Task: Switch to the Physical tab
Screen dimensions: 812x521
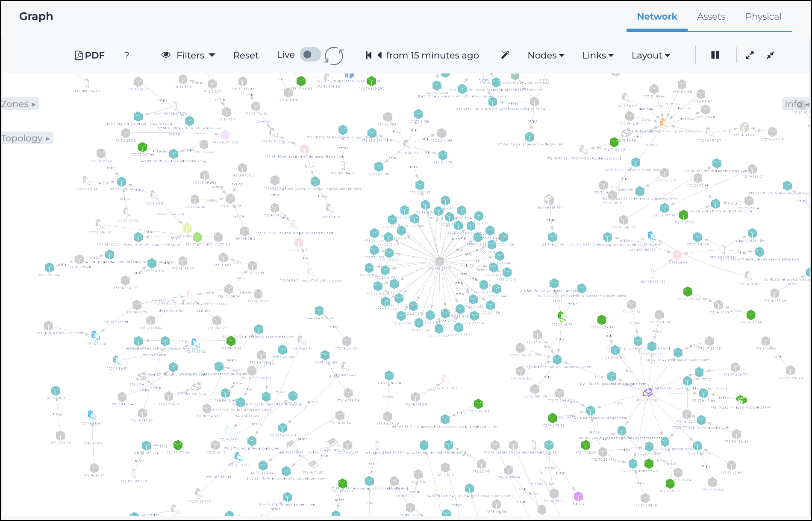Action: [763, 17]
